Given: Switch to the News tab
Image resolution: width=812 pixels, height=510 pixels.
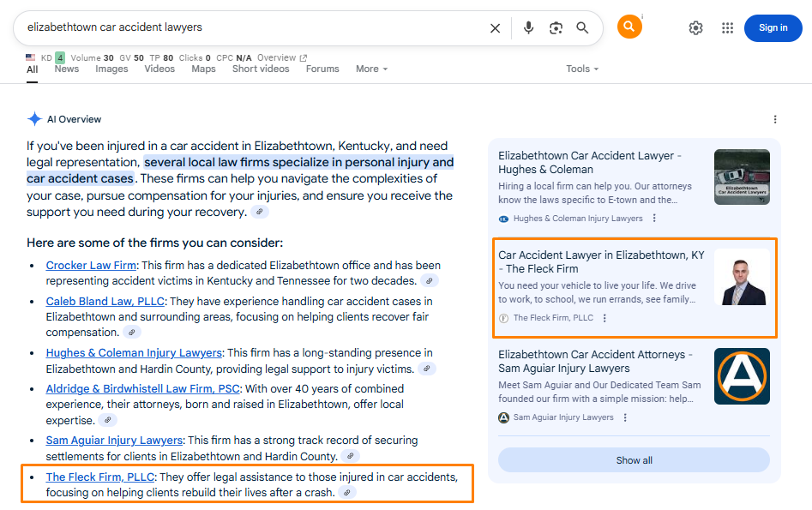Looking at the screenshot, I should click(x=67, y=69).
